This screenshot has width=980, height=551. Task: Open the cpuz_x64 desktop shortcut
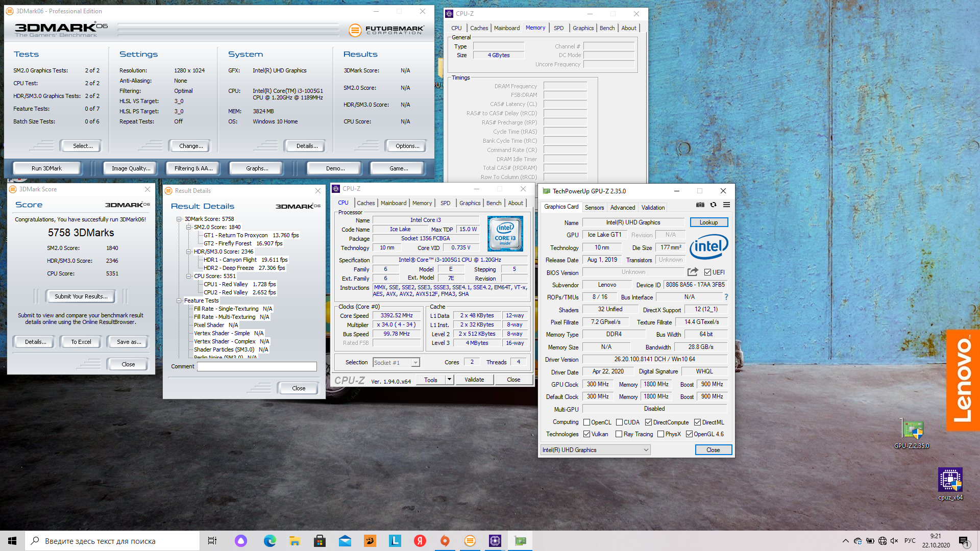(950, 484)
